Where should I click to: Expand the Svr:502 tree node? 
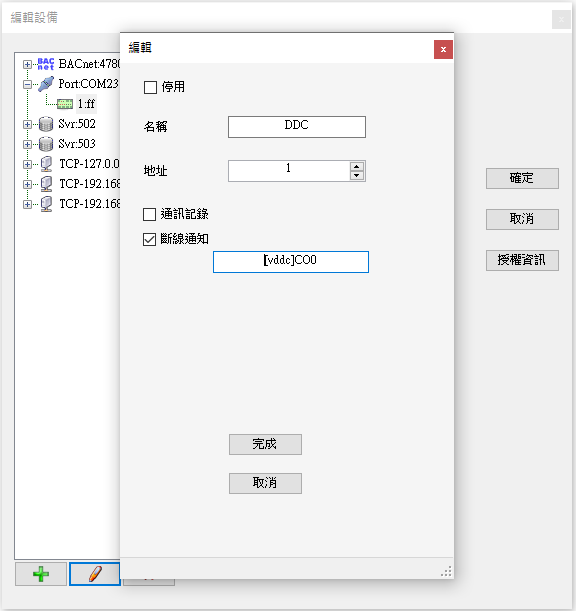point(27,124)
